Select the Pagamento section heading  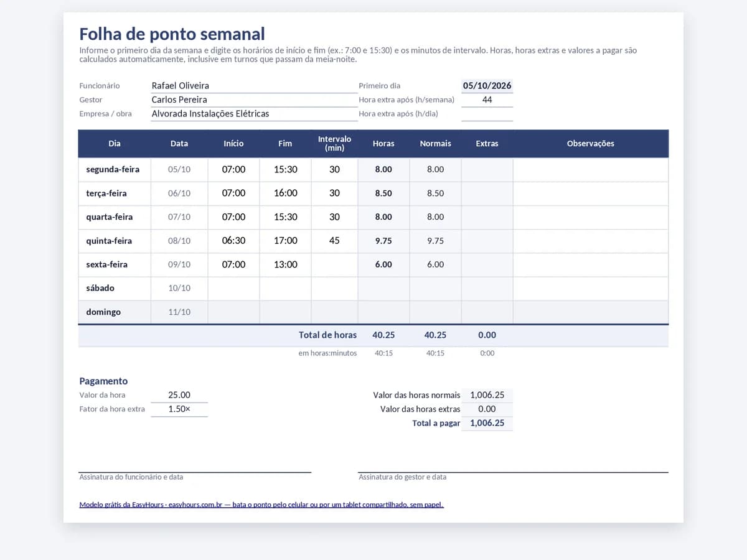[103, 381]
